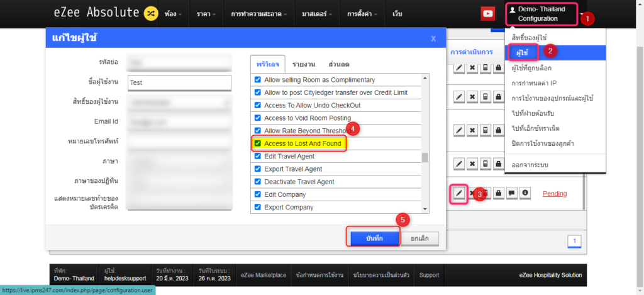Click the privileges list scrollbar down arrow
Viewport: 644px width, 295px height.
pos(425,209)
